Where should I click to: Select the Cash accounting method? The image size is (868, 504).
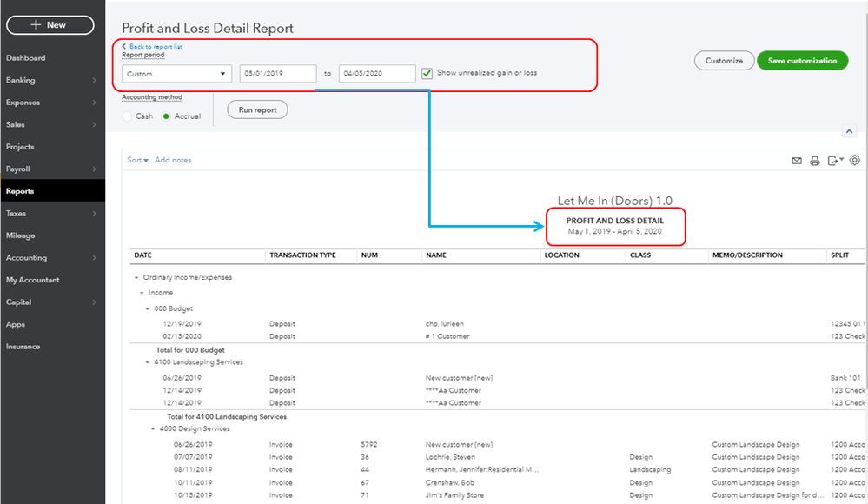128,116
